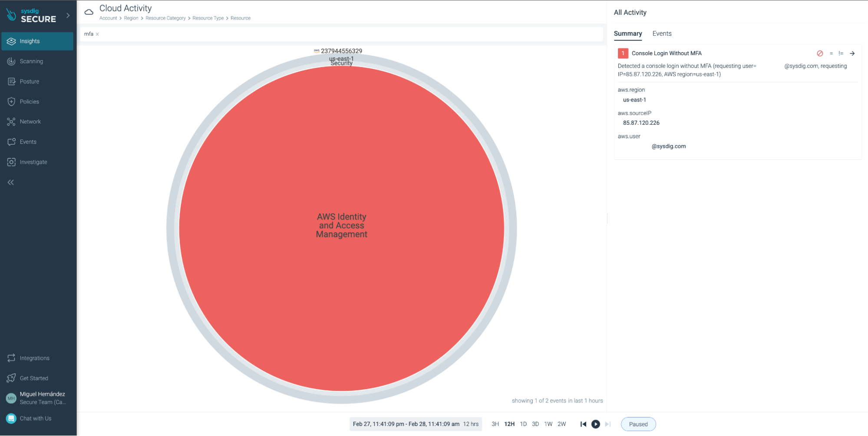Screen dimensions: 868x436
Task: Remove the mfa filter tag
Action: click(97, 34)
